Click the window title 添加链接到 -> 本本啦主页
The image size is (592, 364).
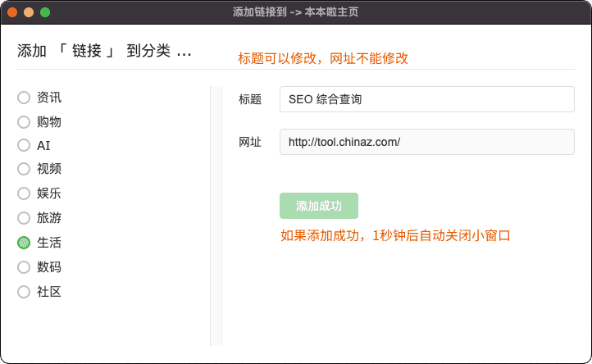click(295, 12)
